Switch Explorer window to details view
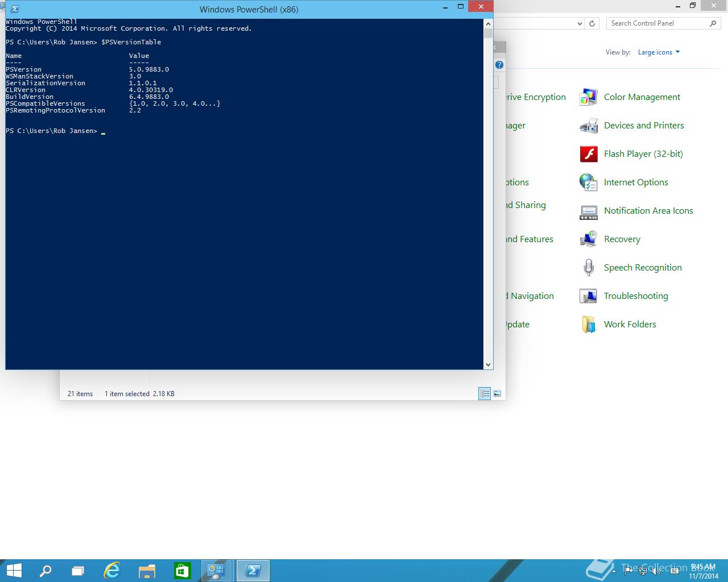Viewport: 728px width, 582px height. point(485,393)
